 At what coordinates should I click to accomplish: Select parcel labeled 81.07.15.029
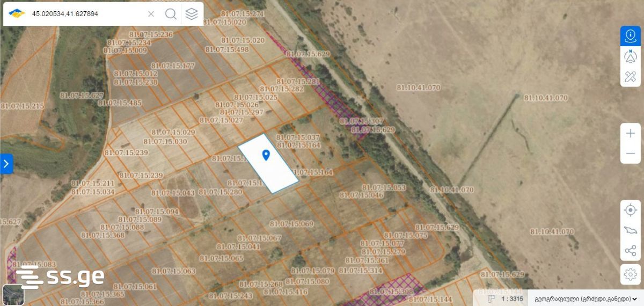point(173,132)
